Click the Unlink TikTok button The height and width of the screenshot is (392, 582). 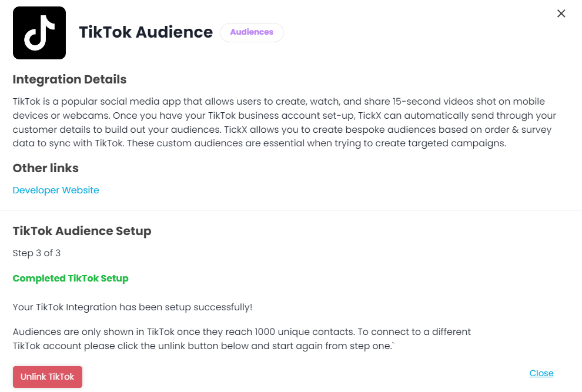[47, 377]
